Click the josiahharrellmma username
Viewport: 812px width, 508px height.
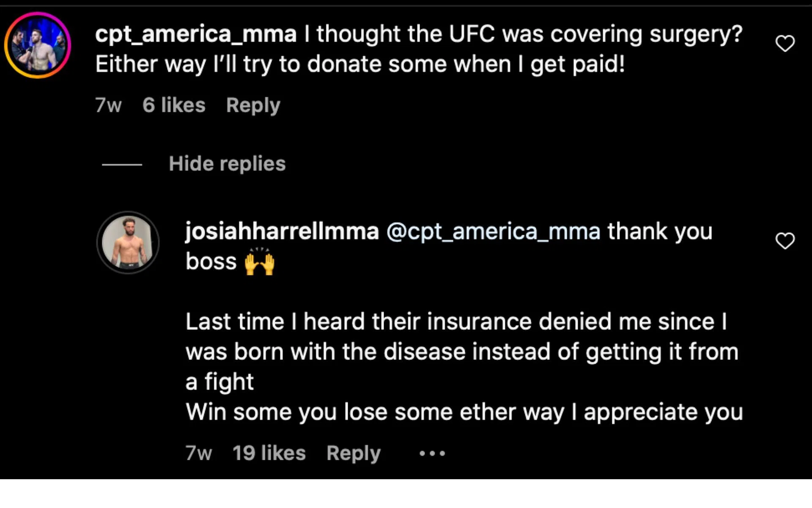click(282, 232)
